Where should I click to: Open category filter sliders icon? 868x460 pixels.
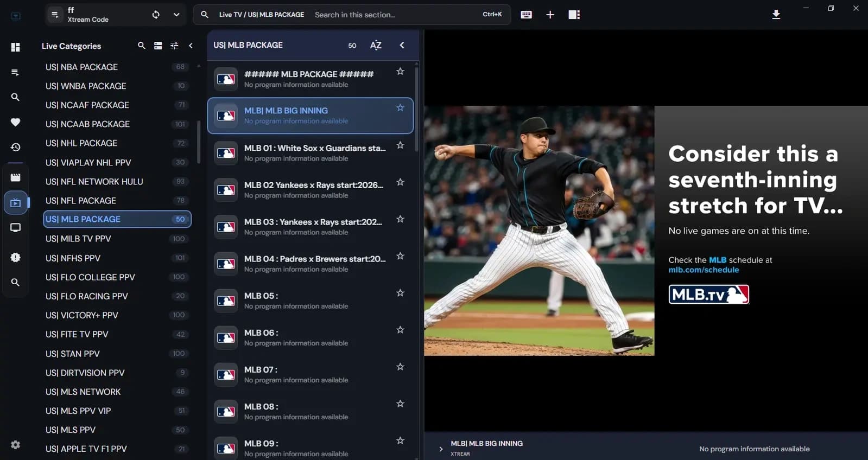(174, 46)
